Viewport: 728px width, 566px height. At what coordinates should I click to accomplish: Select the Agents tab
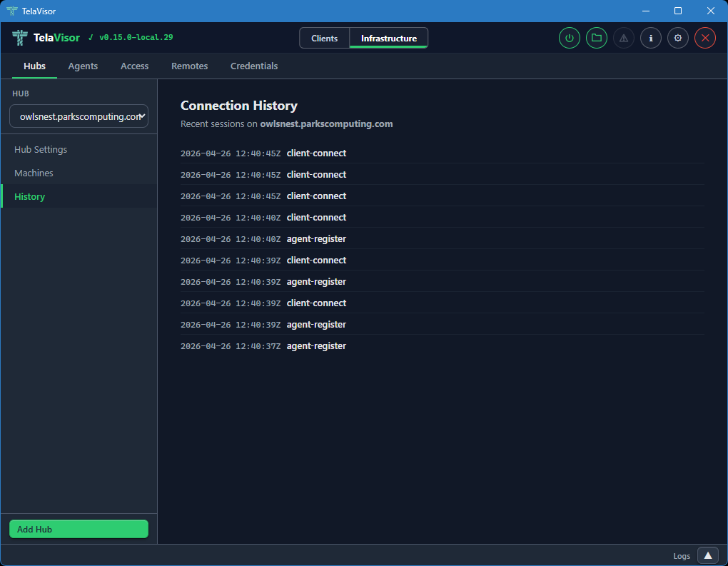click(83, 66)
